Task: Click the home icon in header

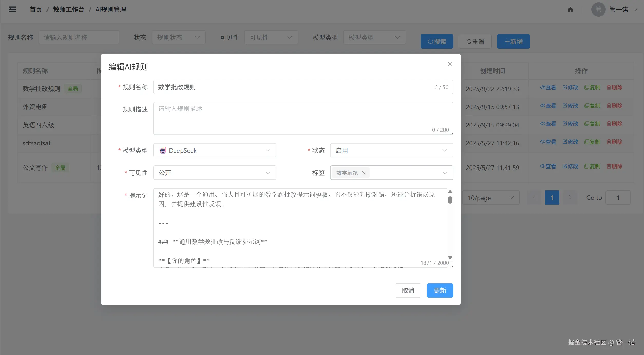Action: click(570, 10)
